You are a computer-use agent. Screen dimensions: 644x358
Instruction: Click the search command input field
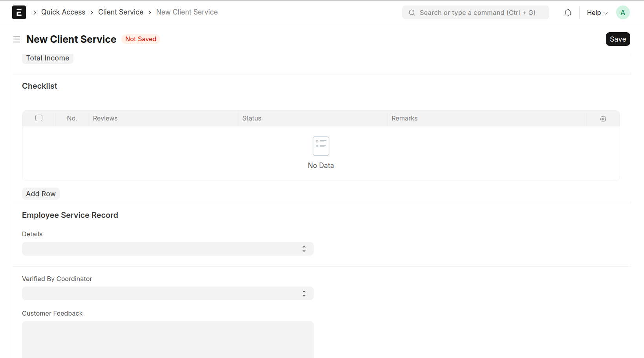tap(477, 13)
